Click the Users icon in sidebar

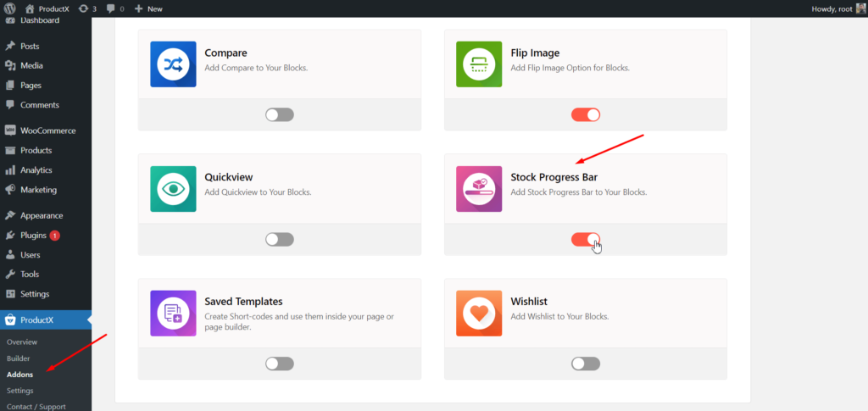[10, 255]
